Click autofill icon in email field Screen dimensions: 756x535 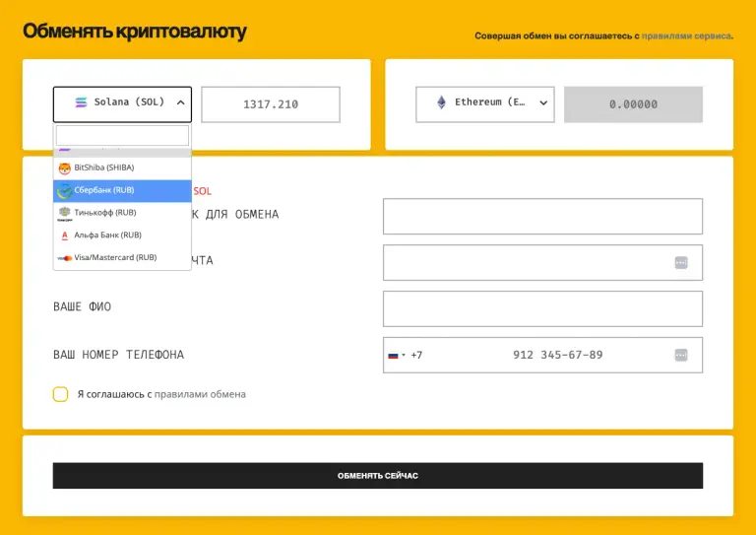coord(681,262)
